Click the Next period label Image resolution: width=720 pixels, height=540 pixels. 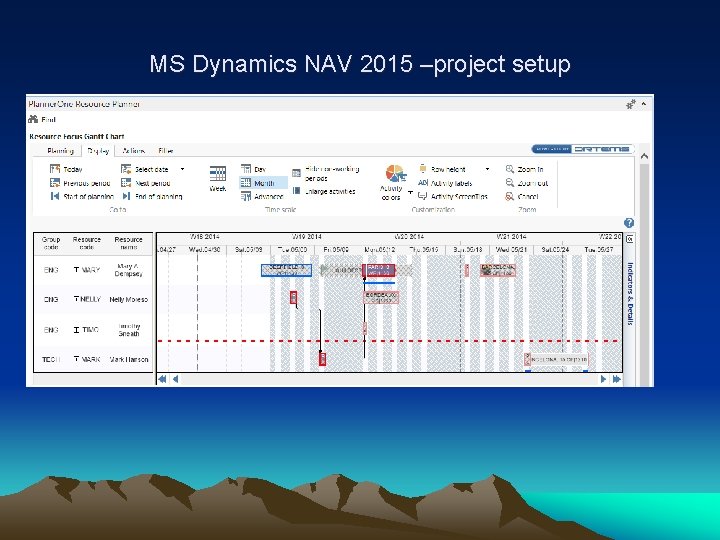[x=153, y=183]
